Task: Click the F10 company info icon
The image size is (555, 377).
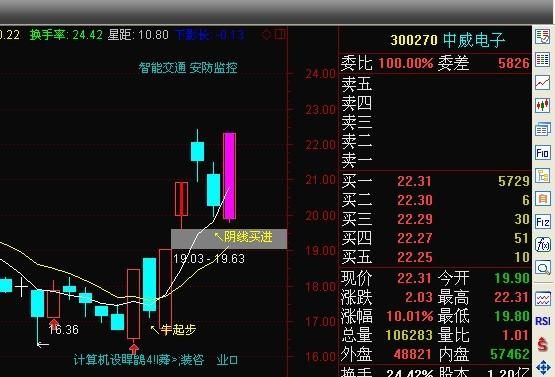Action: click(543, 153)
